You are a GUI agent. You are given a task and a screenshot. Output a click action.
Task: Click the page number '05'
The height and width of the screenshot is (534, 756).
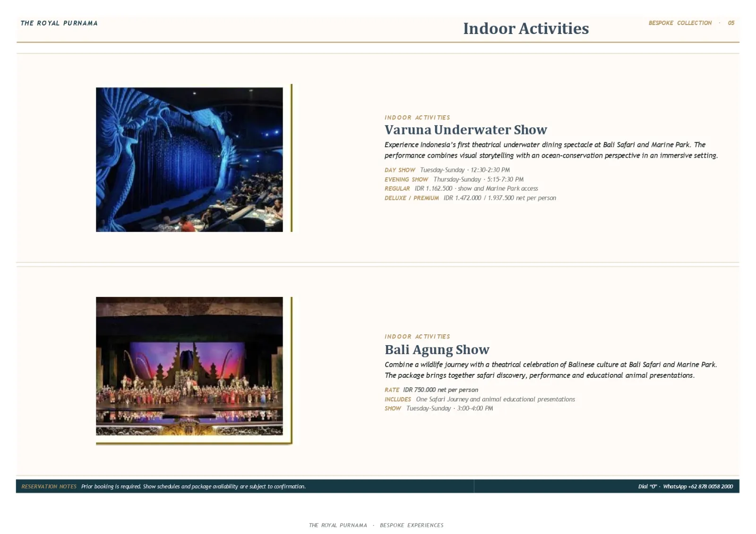pos(731,23)
